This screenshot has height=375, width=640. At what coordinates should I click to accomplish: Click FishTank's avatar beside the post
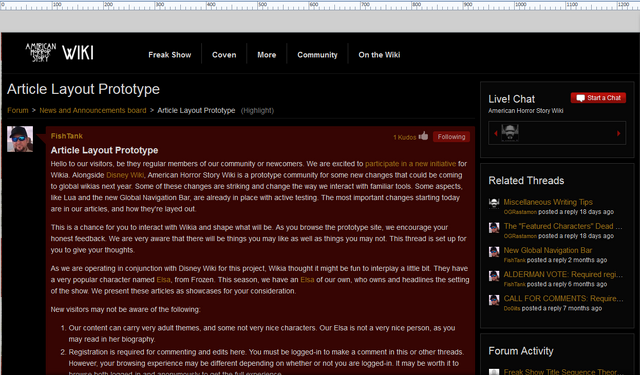[20, 139]
